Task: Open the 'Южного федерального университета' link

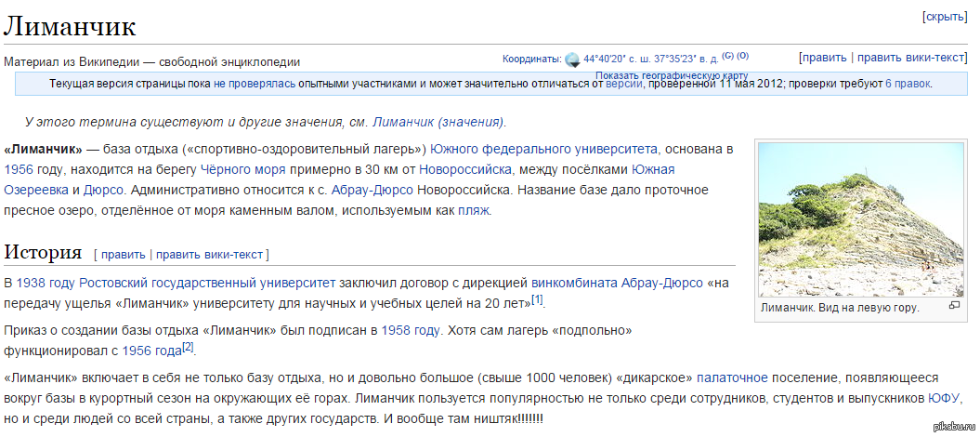Action: (544, 149)
